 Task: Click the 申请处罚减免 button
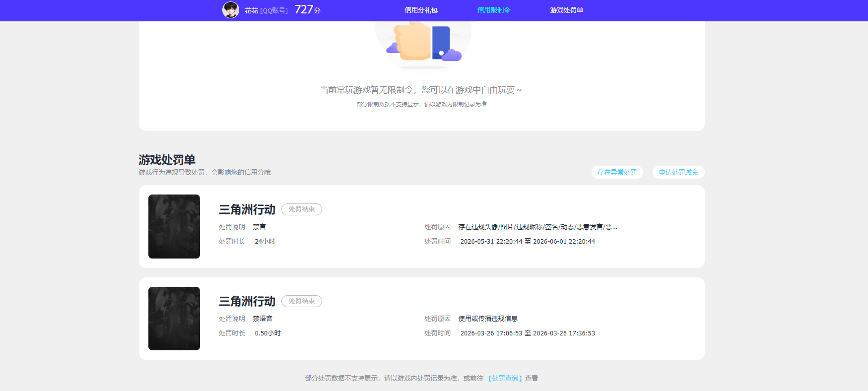coord(678,172)
